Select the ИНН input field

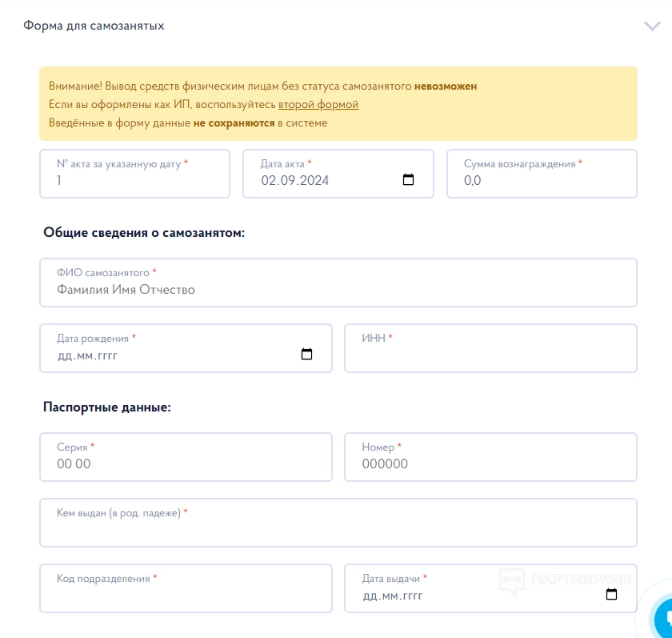point(490,355)
